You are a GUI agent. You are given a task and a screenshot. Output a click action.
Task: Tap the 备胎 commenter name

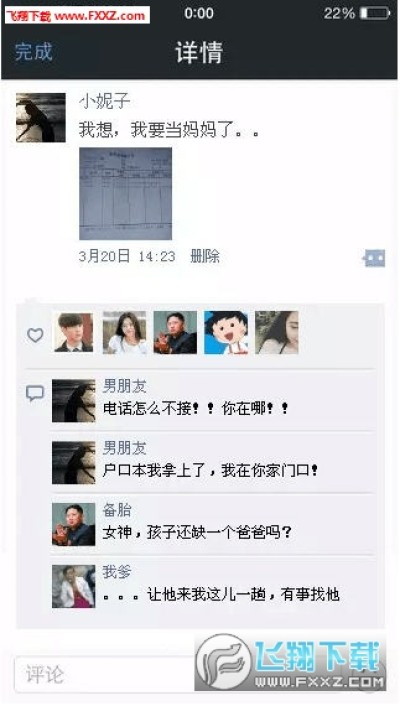click(117, 510)
